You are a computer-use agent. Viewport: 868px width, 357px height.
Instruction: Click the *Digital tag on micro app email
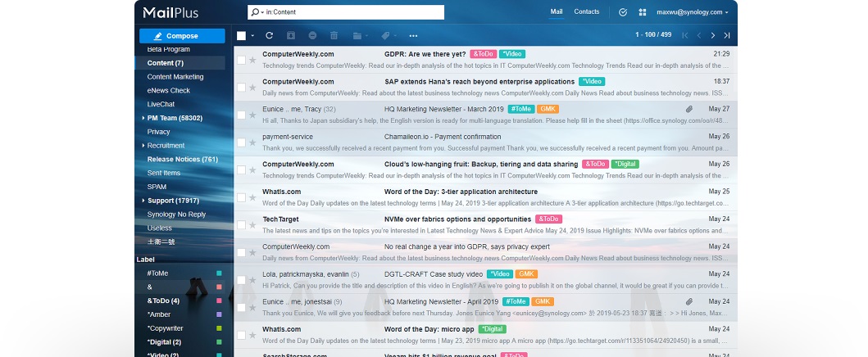(x=492, y=329)
